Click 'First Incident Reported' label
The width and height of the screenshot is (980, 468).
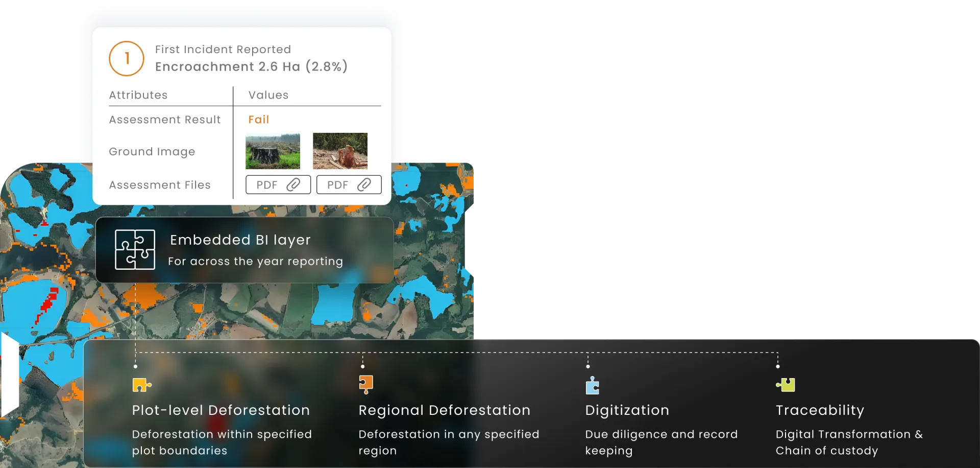pos(223,50)
